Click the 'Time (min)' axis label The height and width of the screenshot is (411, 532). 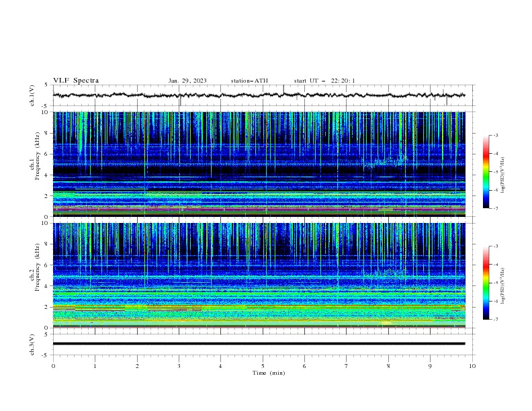(x=269, y=373)
